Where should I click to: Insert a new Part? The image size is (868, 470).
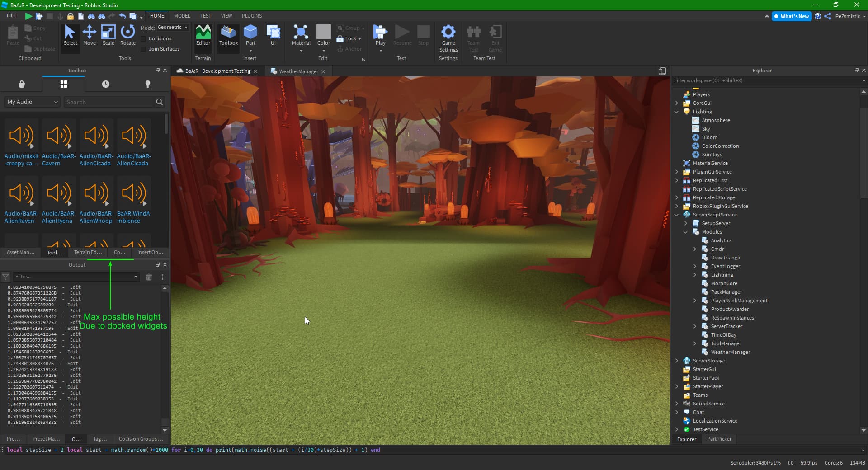pos(251,34)
